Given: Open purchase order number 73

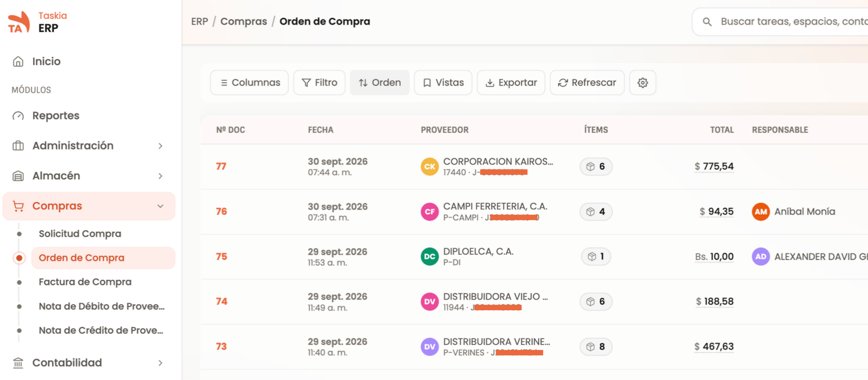Looking at the screenshot, I should coord(221,347).
